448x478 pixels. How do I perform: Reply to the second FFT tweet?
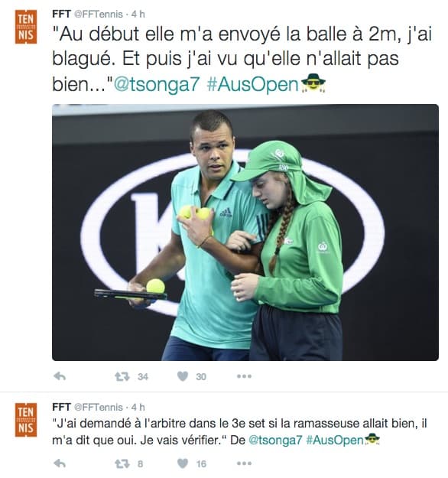tap(60, 463)
